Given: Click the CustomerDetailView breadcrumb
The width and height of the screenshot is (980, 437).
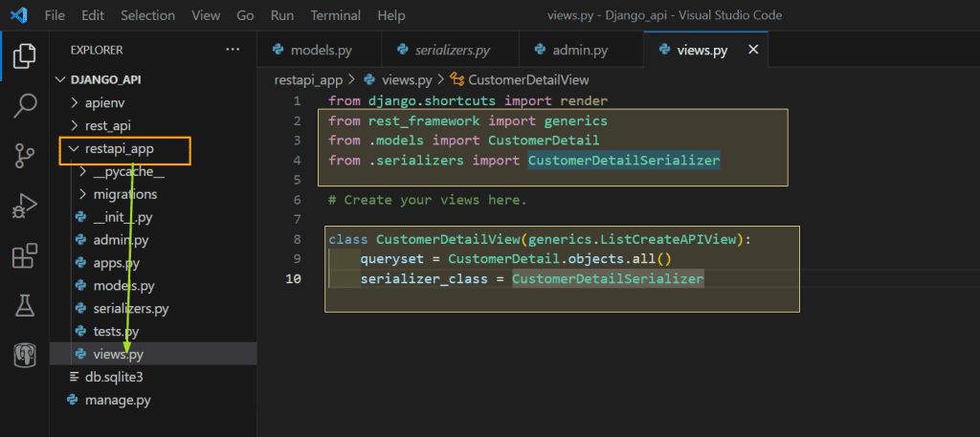Looking at the screenshot, I should [528, 79].
